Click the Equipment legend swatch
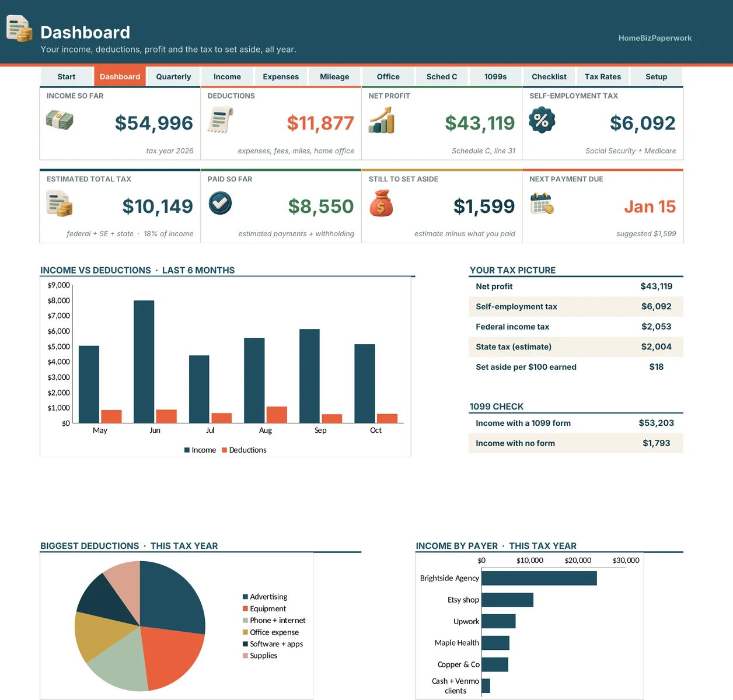 (x=245, y=608)
